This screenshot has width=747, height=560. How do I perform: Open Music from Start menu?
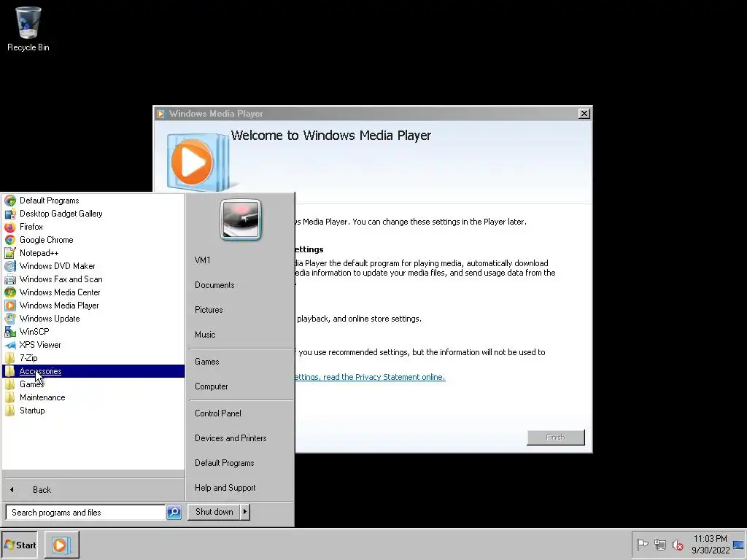241,334
